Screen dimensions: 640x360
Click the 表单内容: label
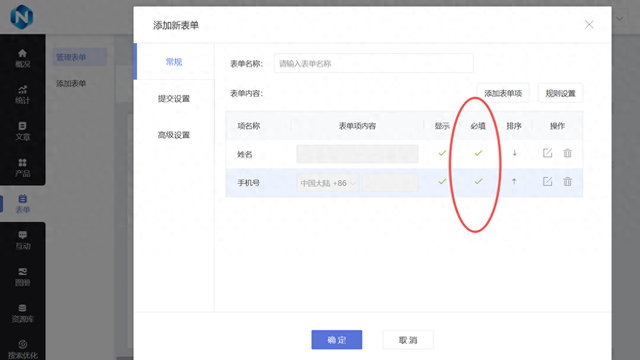pyautogui.click(x=247, y=93)
